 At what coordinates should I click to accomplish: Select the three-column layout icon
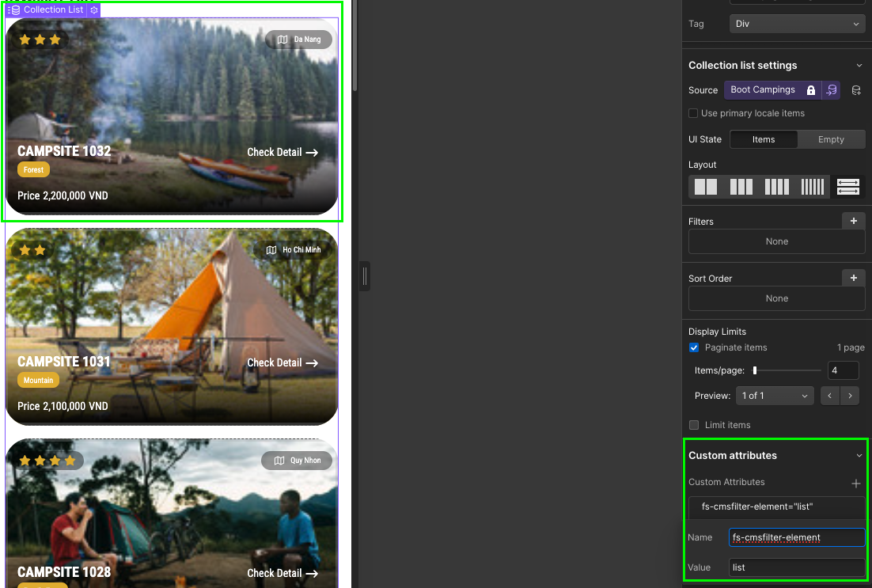coord(741,187)
